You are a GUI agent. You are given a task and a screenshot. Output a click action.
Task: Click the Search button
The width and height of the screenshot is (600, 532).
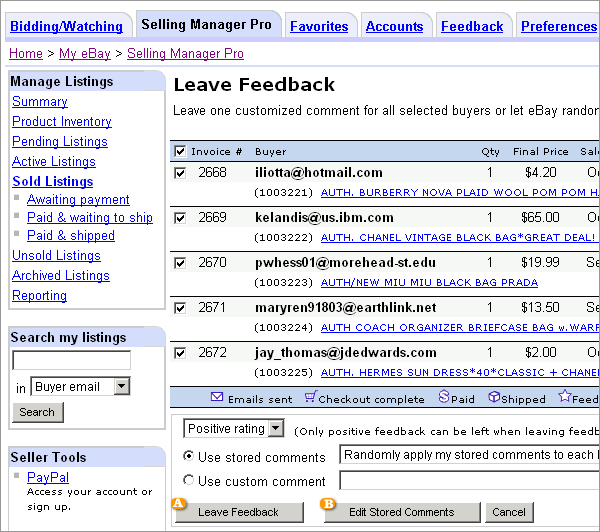(38, 412)
